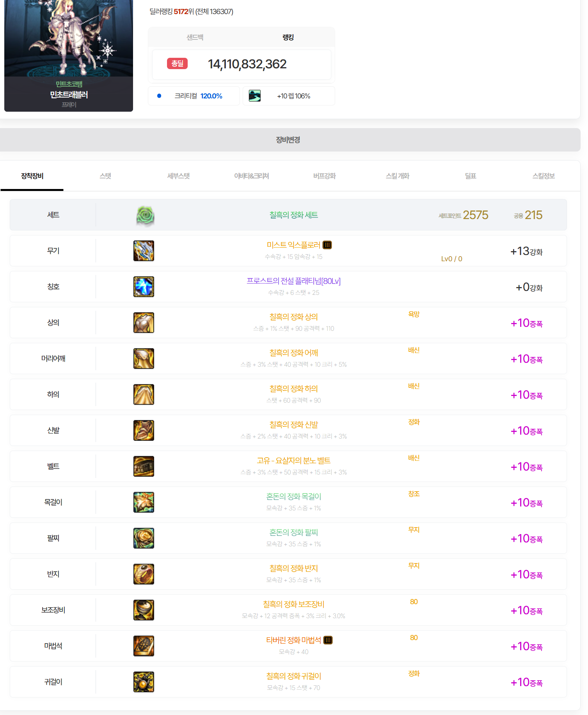Click the green 칠흑의 정화 세트 set icon
The width and height of the screenshot is (588, 715).
(x=145, y=215)
